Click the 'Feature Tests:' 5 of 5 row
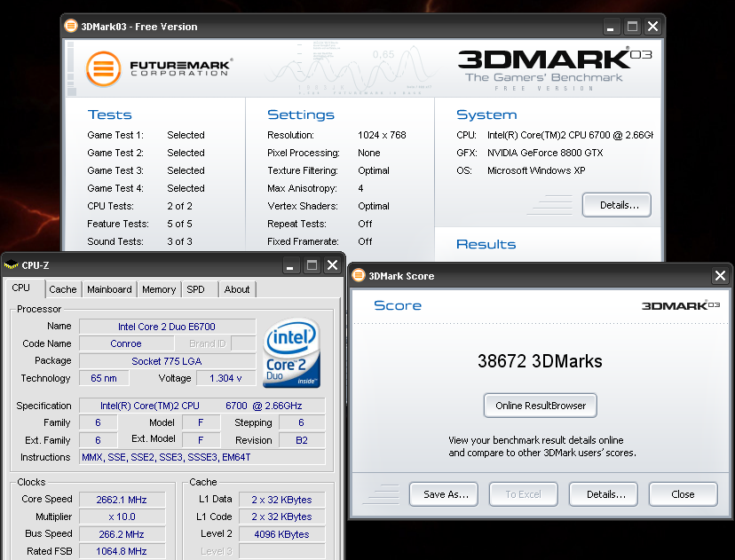Image resolution: width=735 pixels, height=560 pixels. [139, 224]
